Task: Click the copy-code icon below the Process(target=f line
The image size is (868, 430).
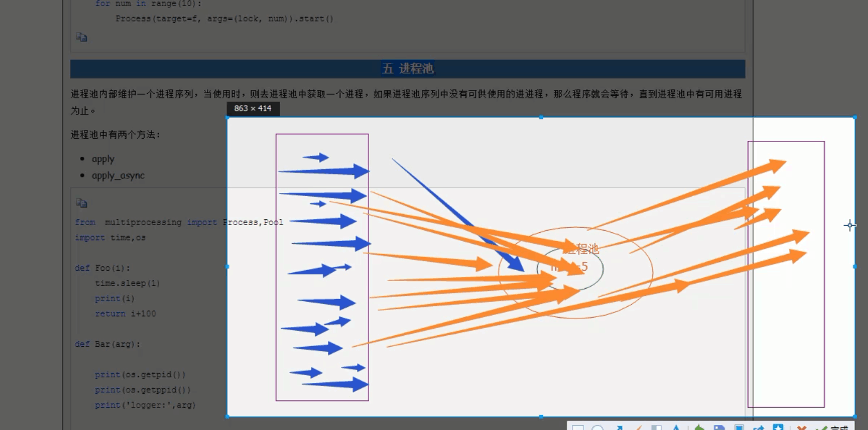Action: (x=81, y=37)
